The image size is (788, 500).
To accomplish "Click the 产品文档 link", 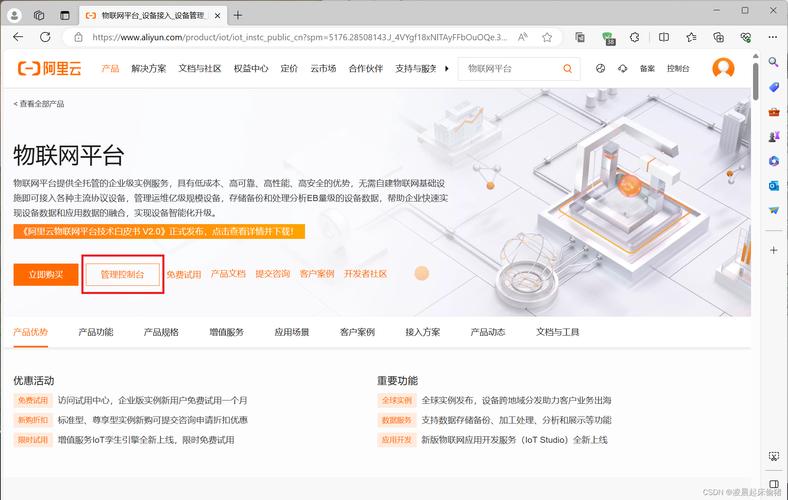I will pyautogui.click(x=228, y=274).
